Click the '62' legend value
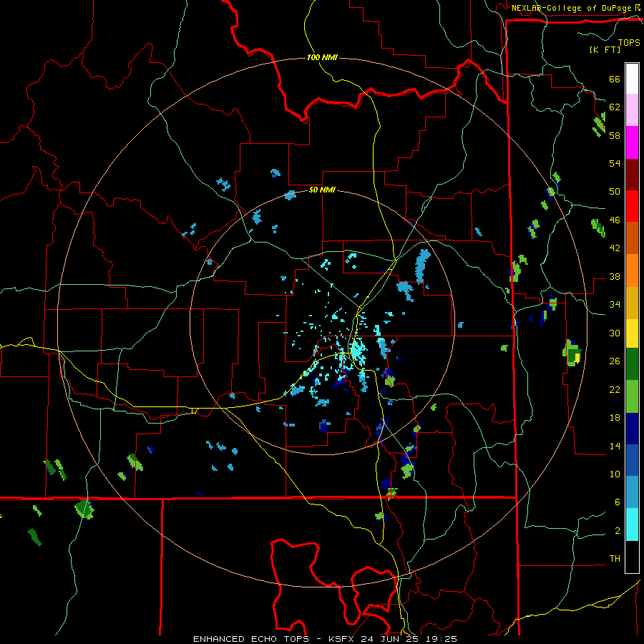The width and height of the screenshot is (644, 644). click(615, 107)
